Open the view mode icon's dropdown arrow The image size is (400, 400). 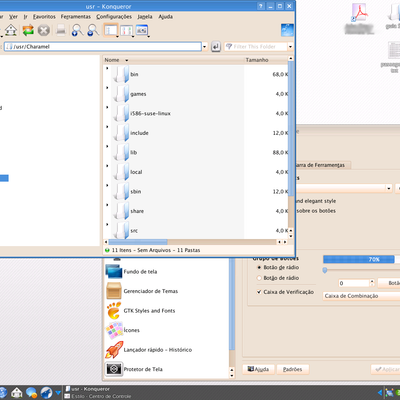point(117,36)
